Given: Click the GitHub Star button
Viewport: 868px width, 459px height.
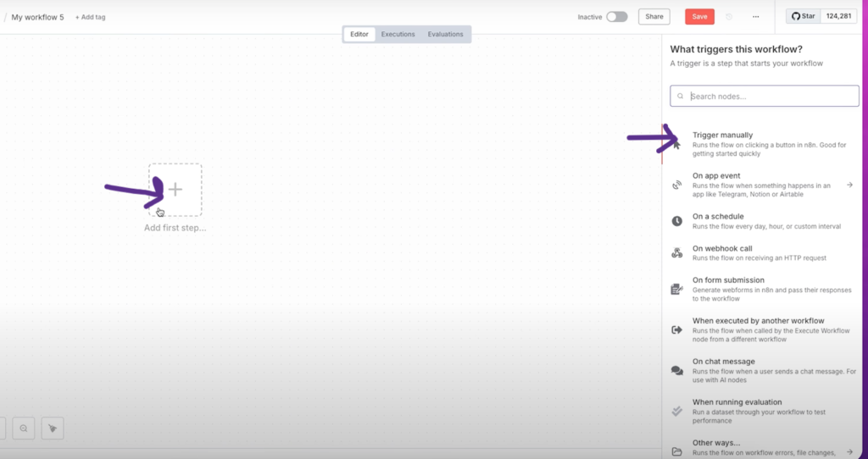Looking at the screenshot, I should [804, 16].
